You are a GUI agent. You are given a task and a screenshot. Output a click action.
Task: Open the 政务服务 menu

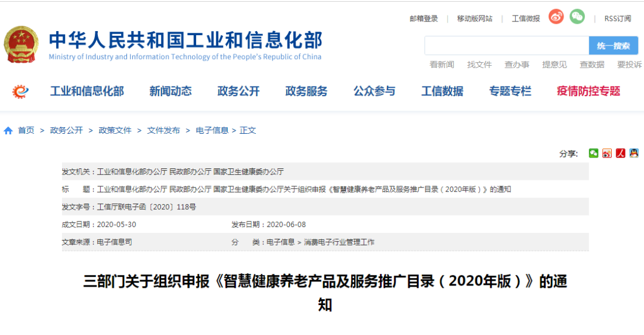pos(306,91)
